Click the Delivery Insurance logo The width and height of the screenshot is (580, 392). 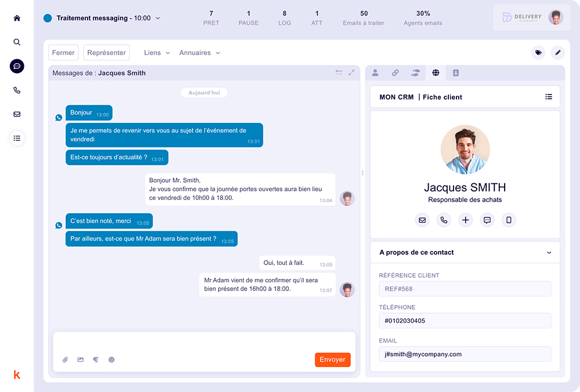click(x=522, y=17)
